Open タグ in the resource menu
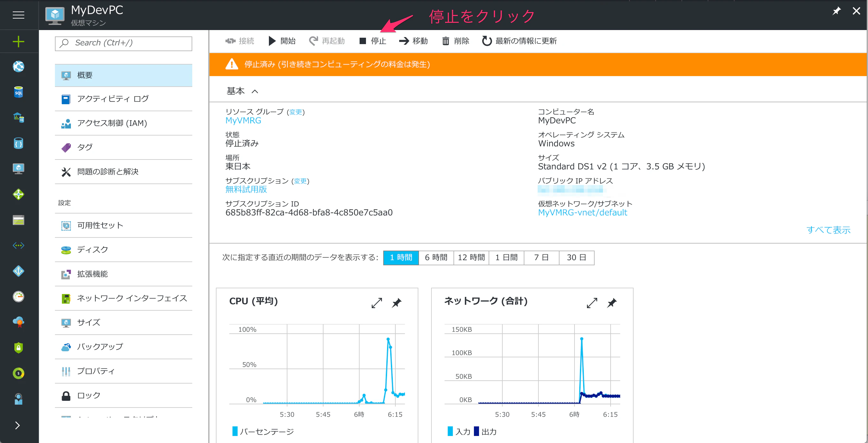Screen dimensions: 868x443 pyautogui.click(x=124, y=148)
